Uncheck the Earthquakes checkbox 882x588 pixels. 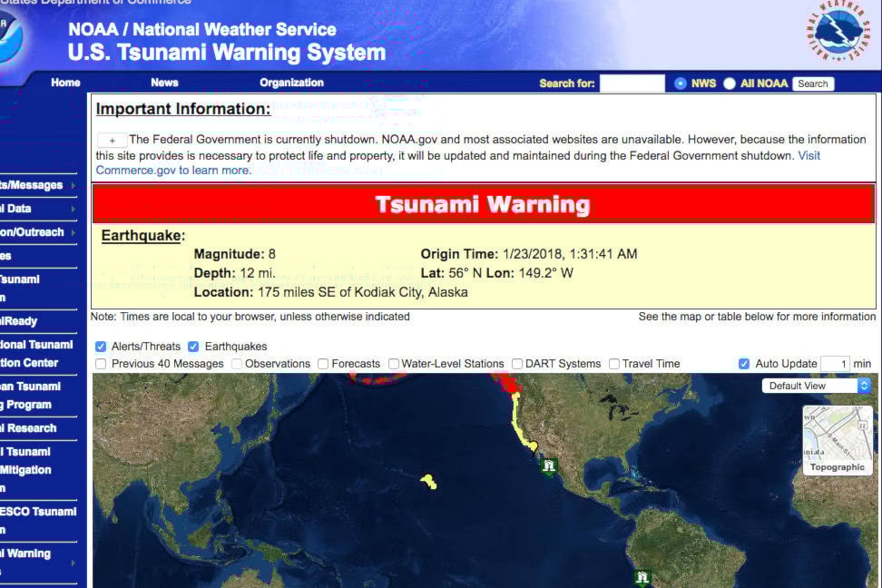tap(193, 346)
